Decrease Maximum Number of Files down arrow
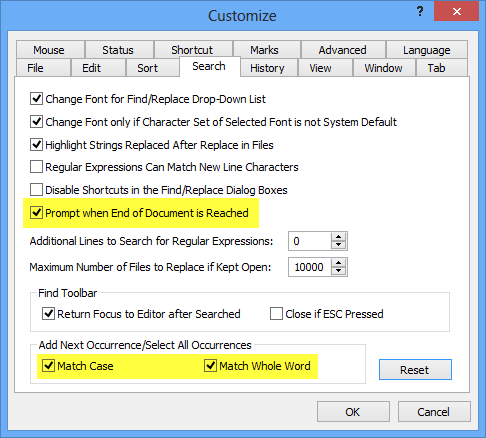The width and height of the screenshot is (486, 438). coord(339,271)
